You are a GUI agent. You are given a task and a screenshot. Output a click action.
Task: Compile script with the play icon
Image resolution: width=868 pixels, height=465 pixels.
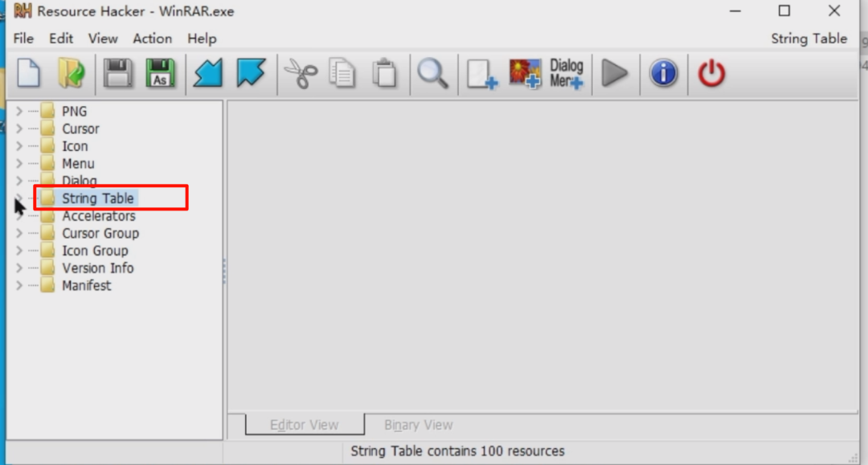[615, 73]
